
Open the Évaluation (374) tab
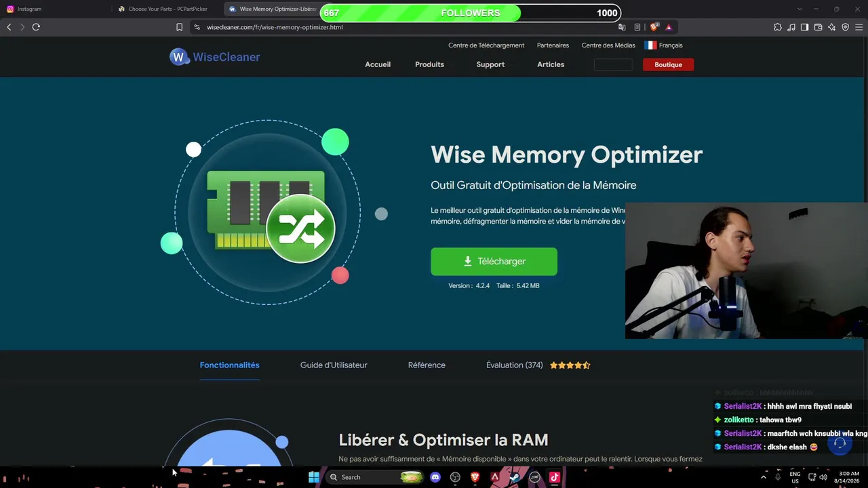pos(515,365)
